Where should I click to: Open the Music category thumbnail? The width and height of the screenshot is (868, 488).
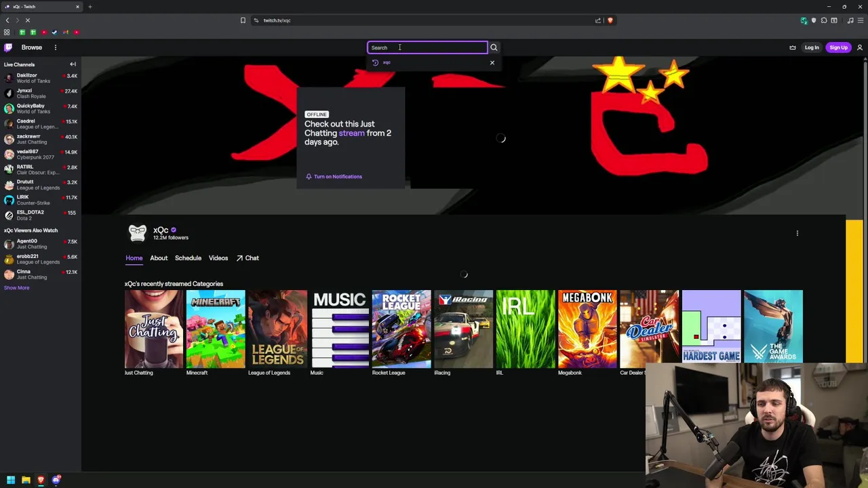tap(340, 329)
